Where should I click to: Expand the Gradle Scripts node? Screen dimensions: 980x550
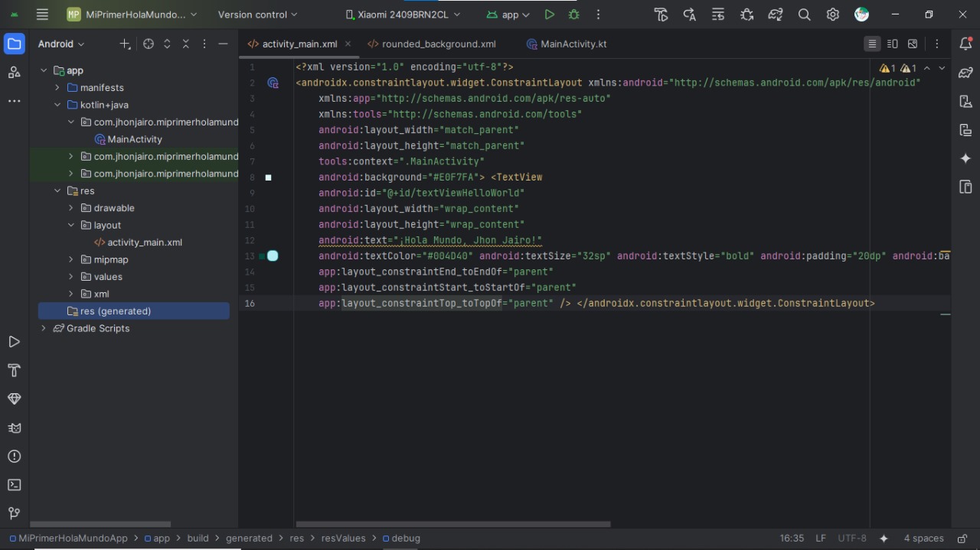click(x=44, y=328)
